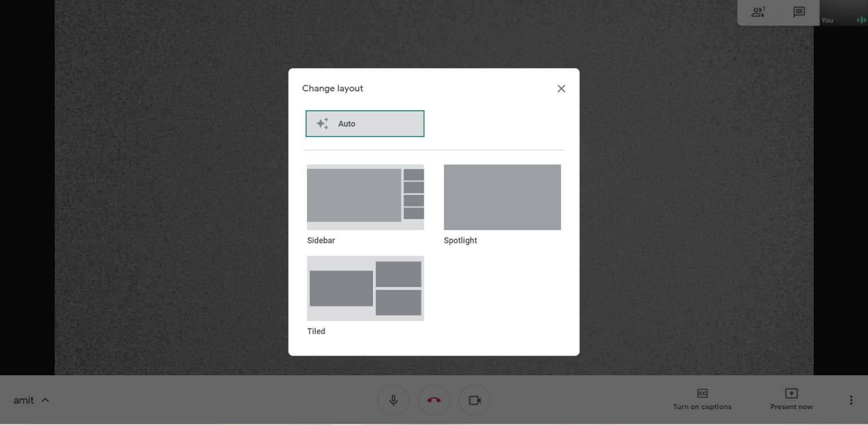Select the Tiled layout thumbnail
Viewport: 868px width, 425px height.
[x=365, y=288]
